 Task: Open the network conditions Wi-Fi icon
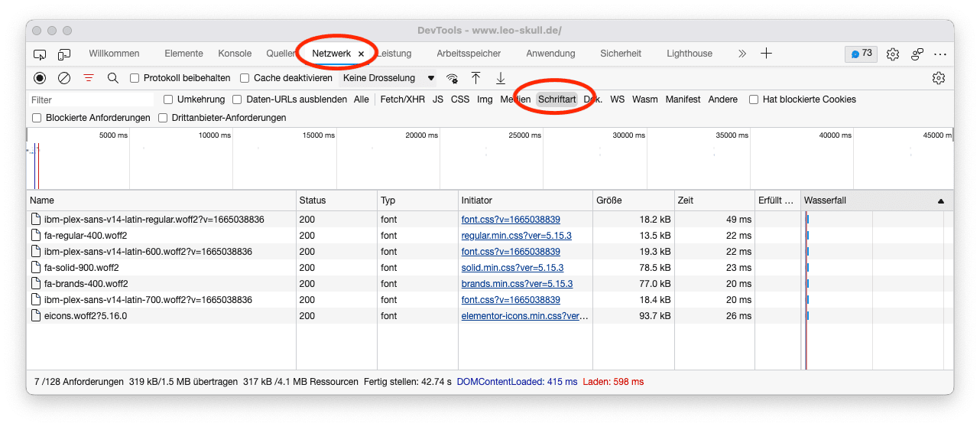point(453,78)
